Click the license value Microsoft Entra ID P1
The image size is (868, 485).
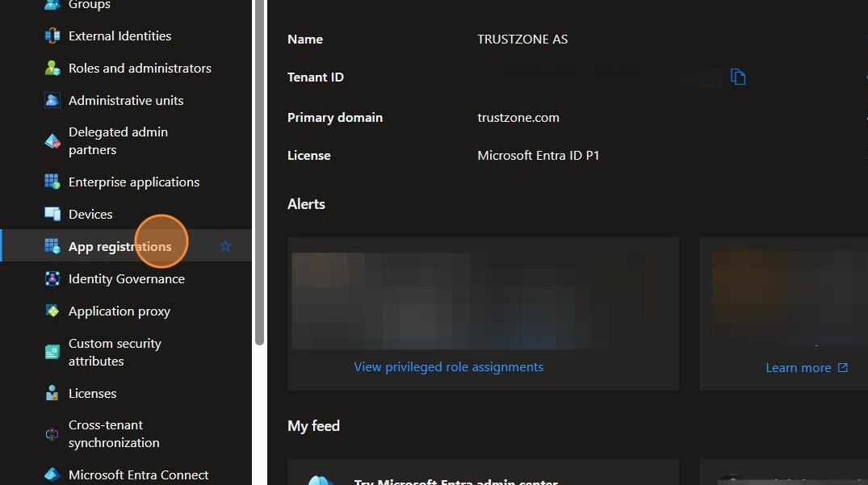(x=538, y=156)
